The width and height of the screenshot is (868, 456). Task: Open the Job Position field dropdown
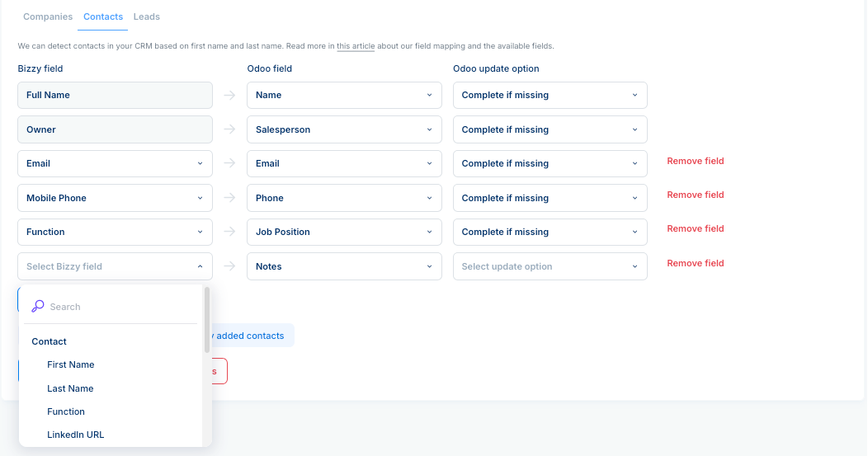pos(344,232)
